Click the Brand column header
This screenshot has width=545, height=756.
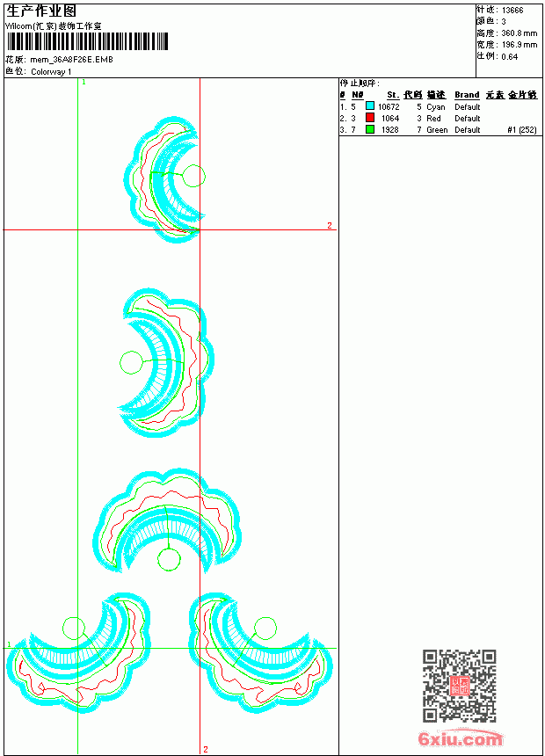(467, 95)
